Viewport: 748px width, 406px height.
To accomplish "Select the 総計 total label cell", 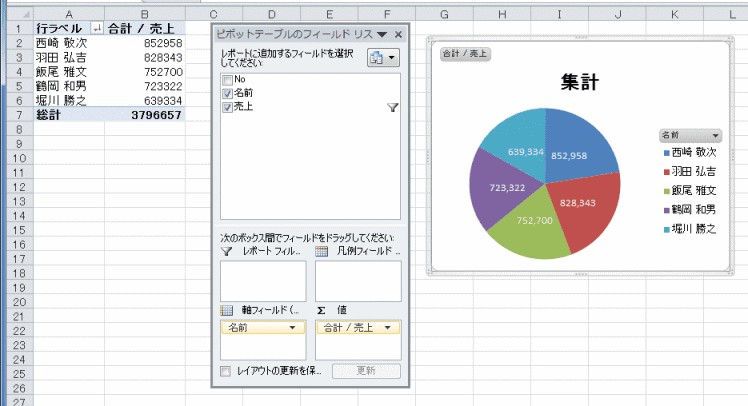I will (x=69, y=115).
